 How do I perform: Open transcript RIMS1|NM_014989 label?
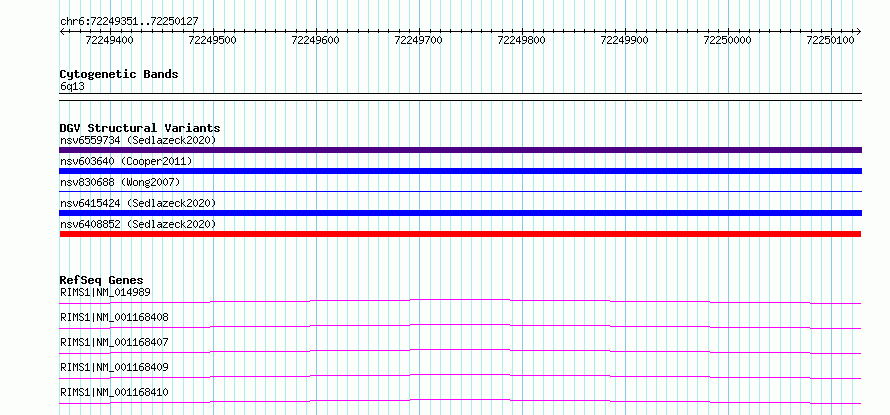pyautogui.click(x=105, y=292)
